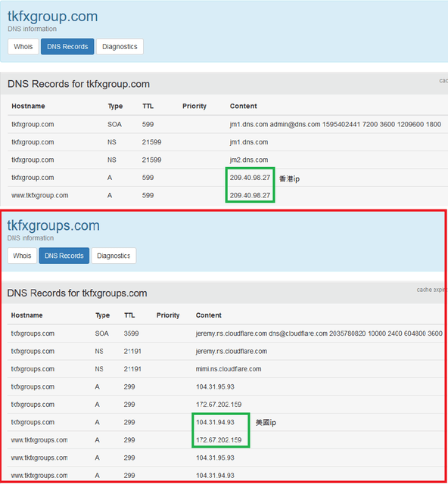Click the second table's Content column header
The height and width of the screenshot is (484, 448).
[209, 315]
